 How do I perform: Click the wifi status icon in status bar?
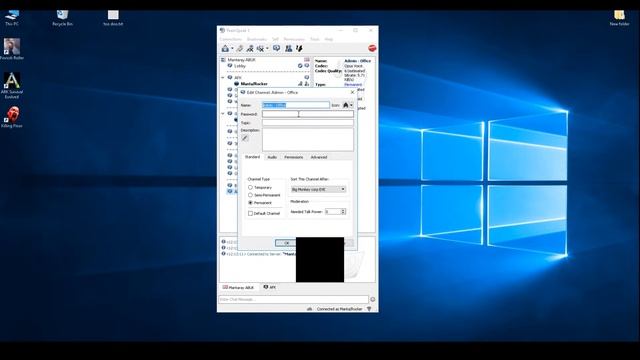(x=369, y=309)
